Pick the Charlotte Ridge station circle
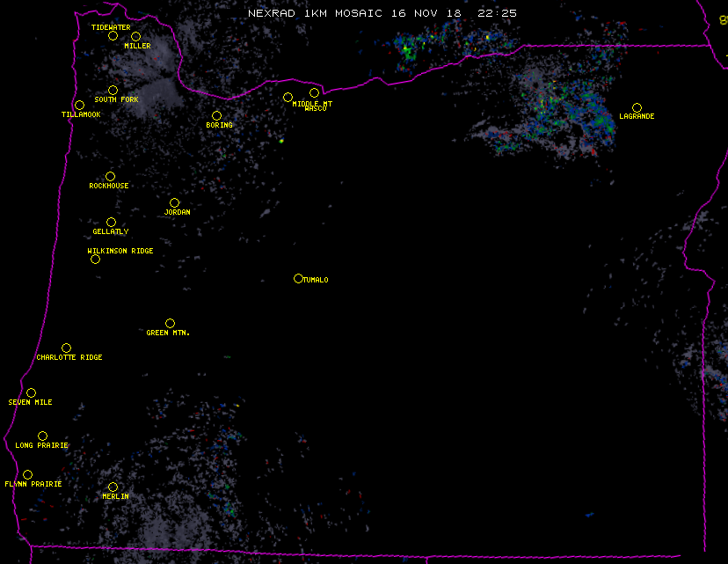728x564 pixels. (66, 348)
